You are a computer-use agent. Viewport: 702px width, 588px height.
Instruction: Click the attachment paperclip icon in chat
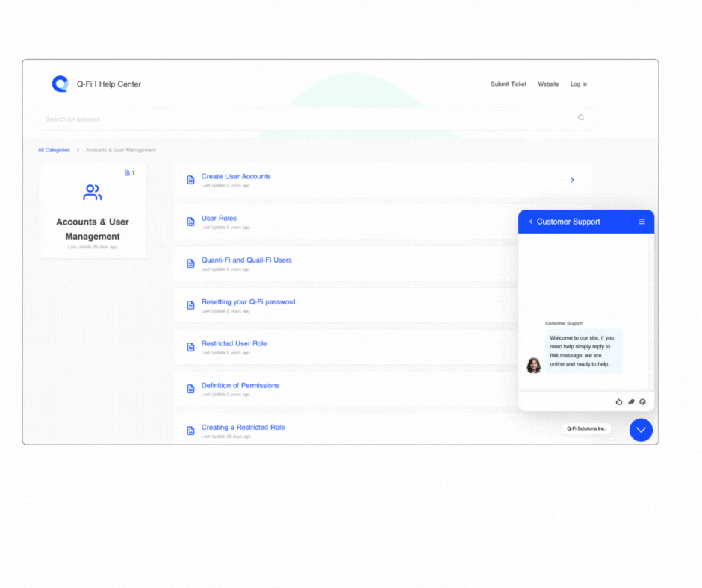[x=631, y=402]
